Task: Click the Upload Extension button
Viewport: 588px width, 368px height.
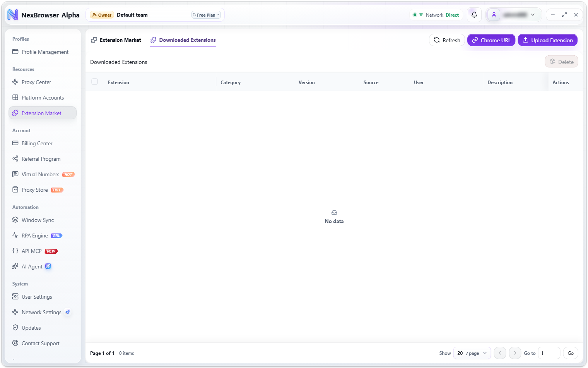Action: pyautogui.click(x=548, y=40)
